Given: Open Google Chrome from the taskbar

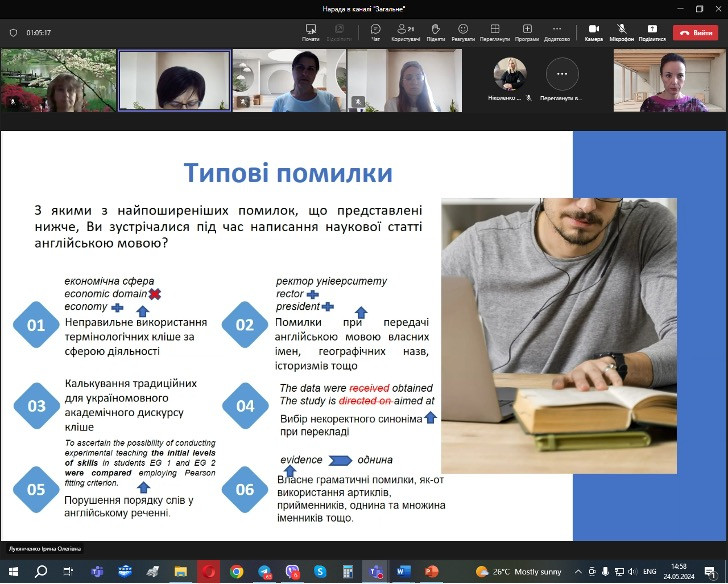Looking at the screenshot, I should click(x=236, y=571).
